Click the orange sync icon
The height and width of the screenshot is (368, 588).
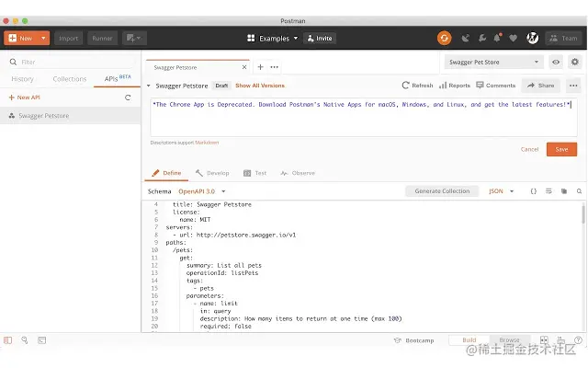pyautogui.click(x=444, y=38)
